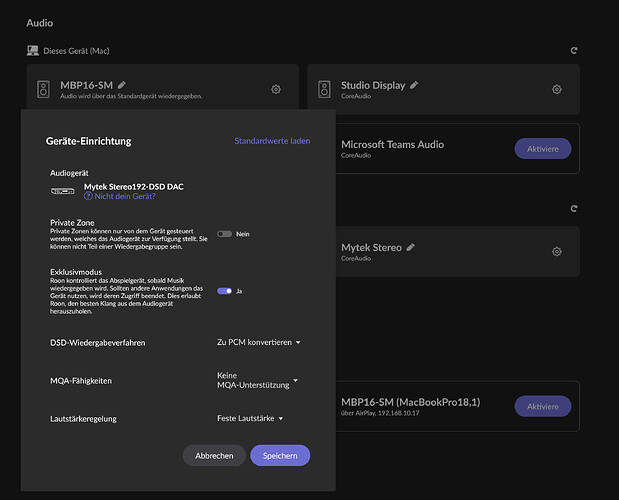The height and width of the screenshot is (500, 619).
Task: Refresh the second device section list
Action: tap(574, 208)
